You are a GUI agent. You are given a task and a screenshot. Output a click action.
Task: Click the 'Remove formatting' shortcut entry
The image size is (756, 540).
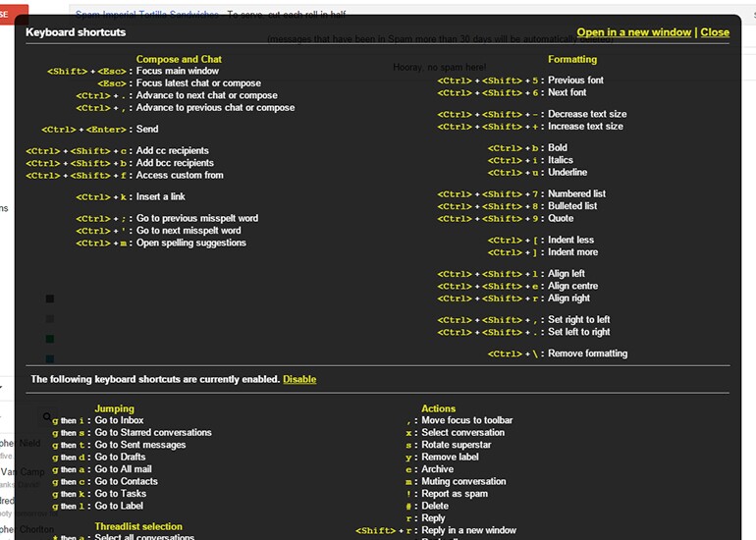point(558,353)
